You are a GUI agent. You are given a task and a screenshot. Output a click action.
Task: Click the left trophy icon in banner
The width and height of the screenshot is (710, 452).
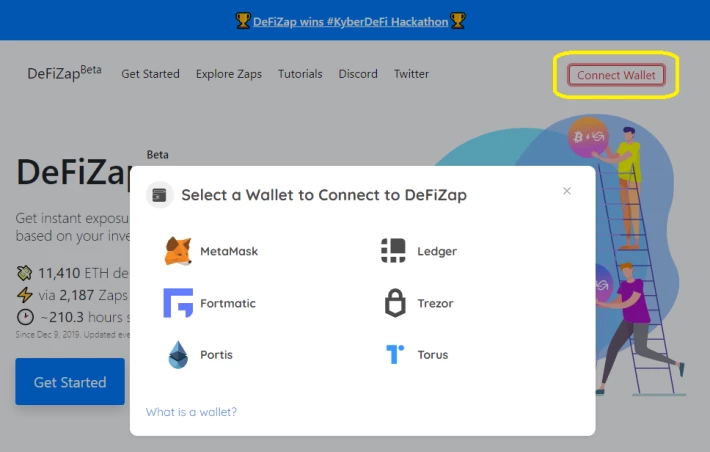click(243, 21)
